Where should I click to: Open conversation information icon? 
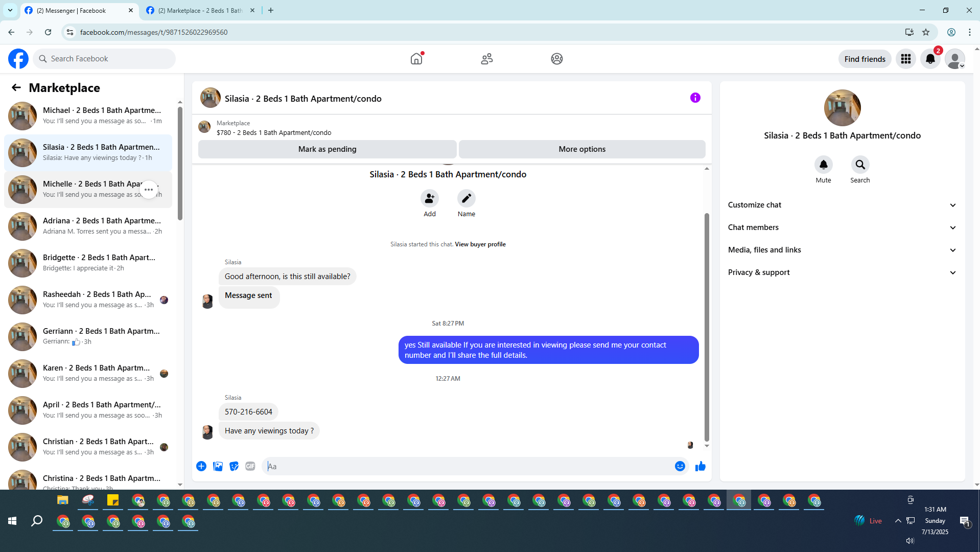point(695,98)
